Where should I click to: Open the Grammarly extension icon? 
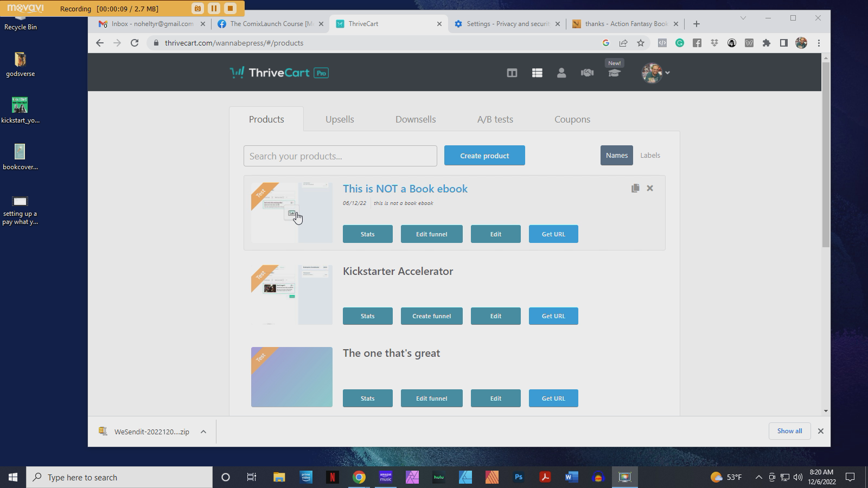(680, 42)
